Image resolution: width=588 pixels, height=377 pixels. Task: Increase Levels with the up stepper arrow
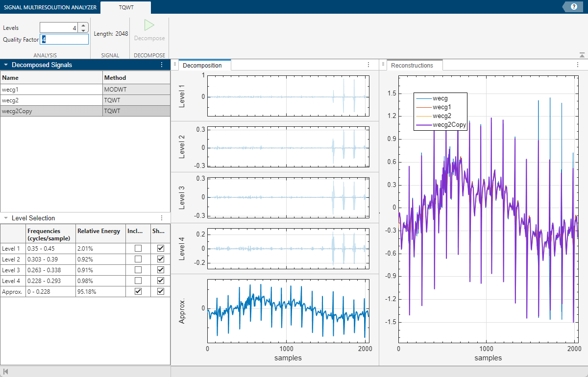click(83, 25)
